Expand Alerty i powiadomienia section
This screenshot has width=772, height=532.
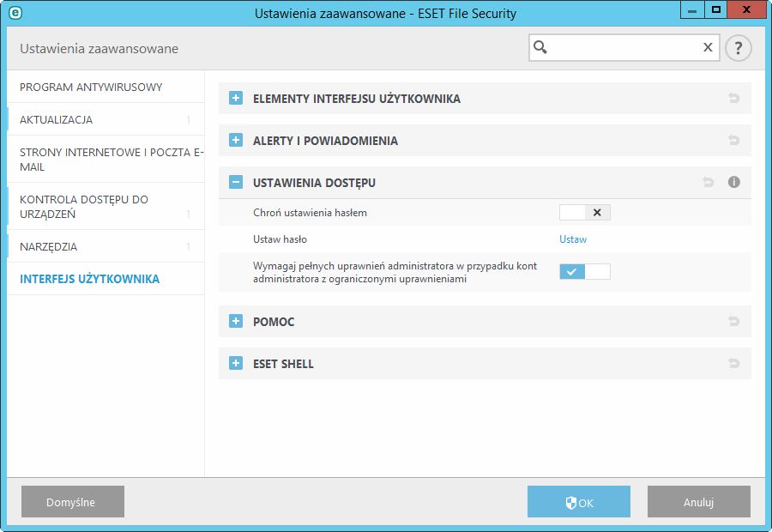236,141
